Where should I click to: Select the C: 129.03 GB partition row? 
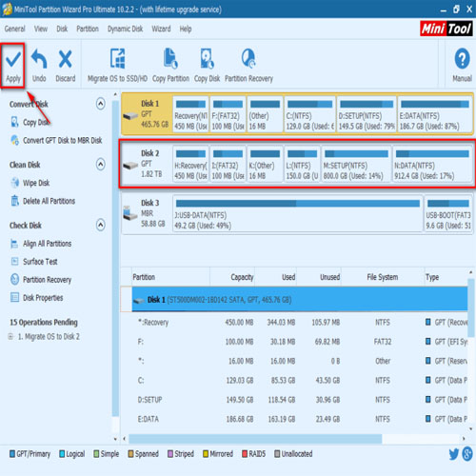coord(300,380)
